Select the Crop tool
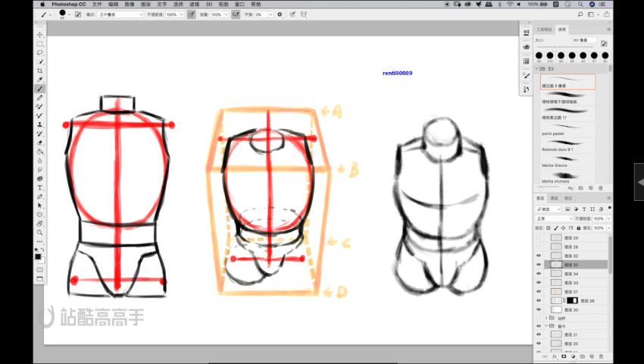644x364 pixels. click(40, 71)
